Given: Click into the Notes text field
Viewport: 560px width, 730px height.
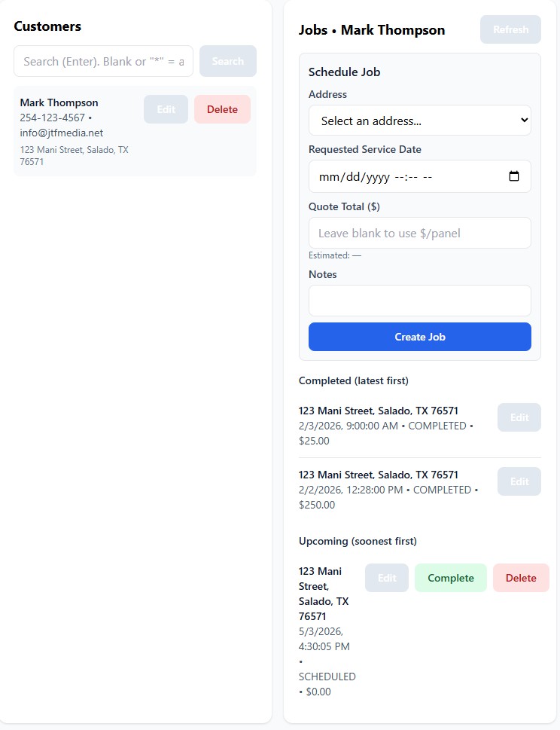Looking at the screenshot, I should tap(419, 300).
